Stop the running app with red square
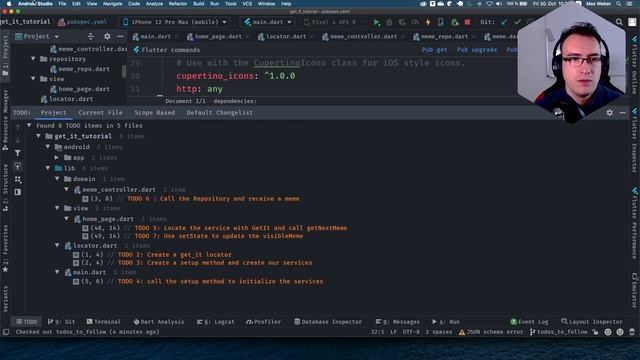640x360 pixels. 467,22
